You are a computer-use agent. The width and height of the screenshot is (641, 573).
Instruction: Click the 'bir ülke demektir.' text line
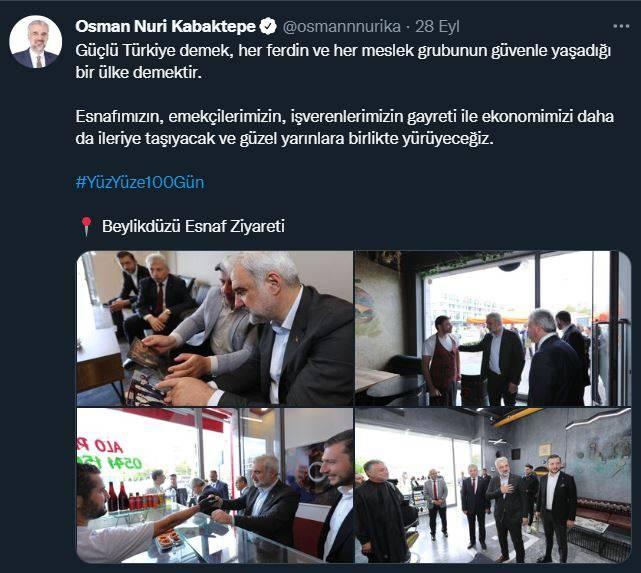pos(139,73)
